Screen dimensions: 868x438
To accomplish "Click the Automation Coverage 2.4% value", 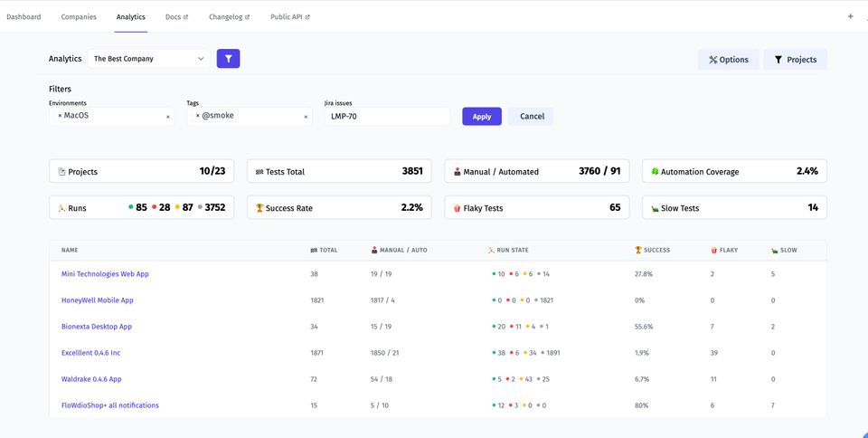I will coord(807,171).
